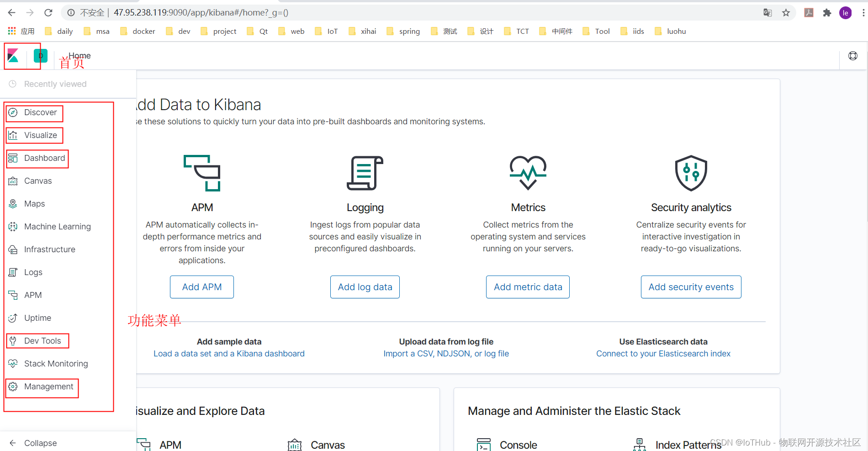Image resolution: width=868 pixels, height=451 pixels.
Task: Open Connect to your Elasticsearch index link
Action: click(663, 354)
